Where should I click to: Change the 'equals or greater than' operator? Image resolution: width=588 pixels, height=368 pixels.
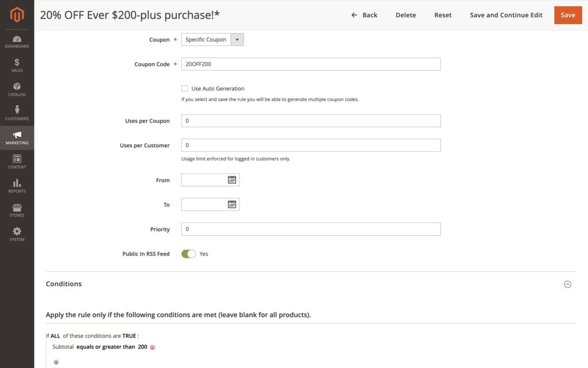click(106, 347)
